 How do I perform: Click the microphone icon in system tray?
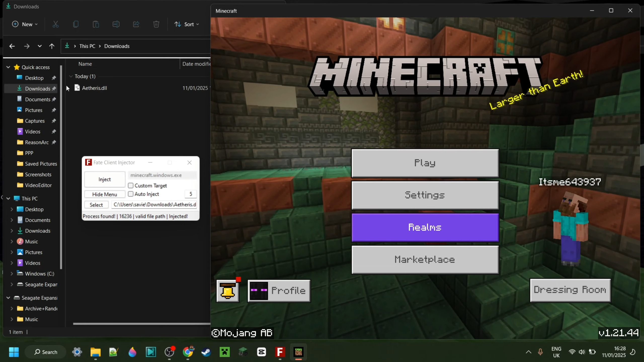pos(540,352)
